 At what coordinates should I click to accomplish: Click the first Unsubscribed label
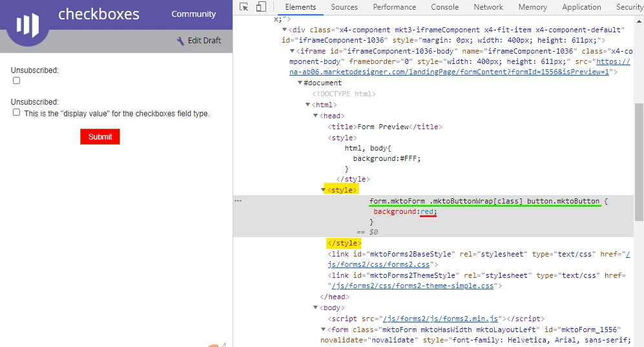[34, 70]
